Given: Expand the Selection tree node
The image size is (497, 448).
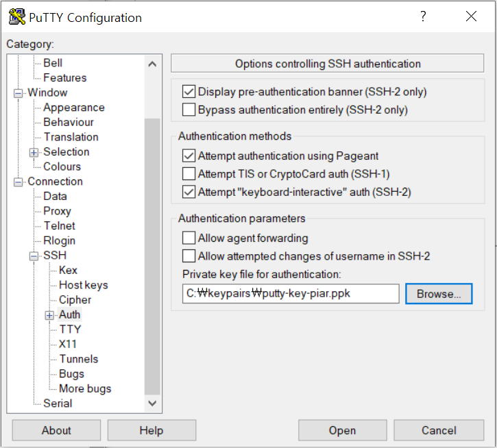Looking at the screenshot, I should [x=34, y=152].
